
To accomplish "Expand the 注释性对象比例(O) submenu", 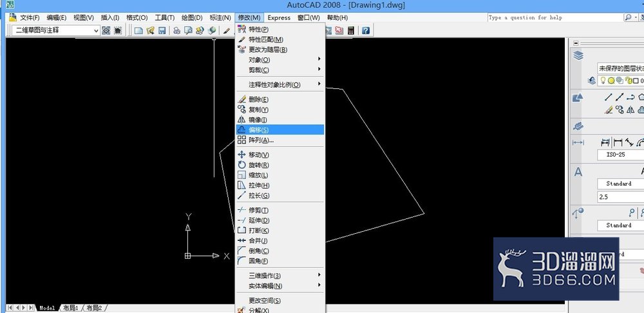I will [280, 84].
